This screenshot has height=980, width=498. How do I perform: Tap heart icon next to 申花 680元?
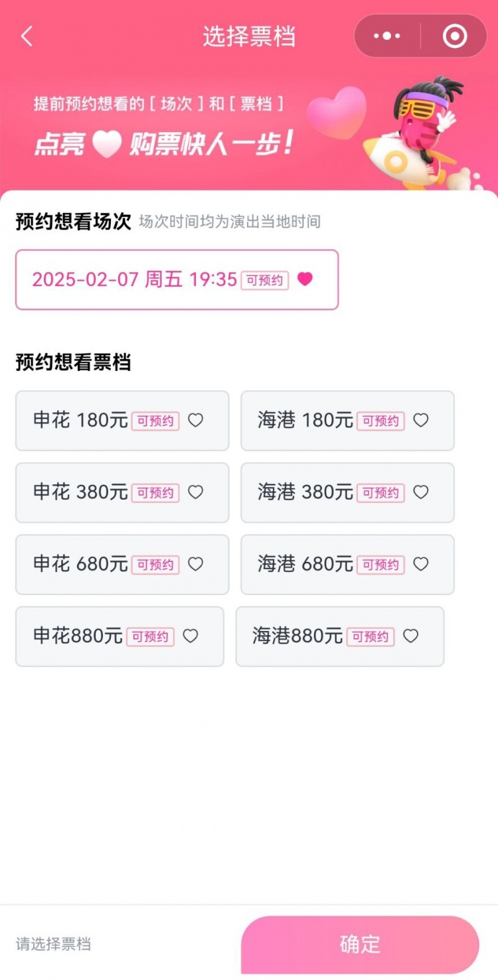pos(195,564)
